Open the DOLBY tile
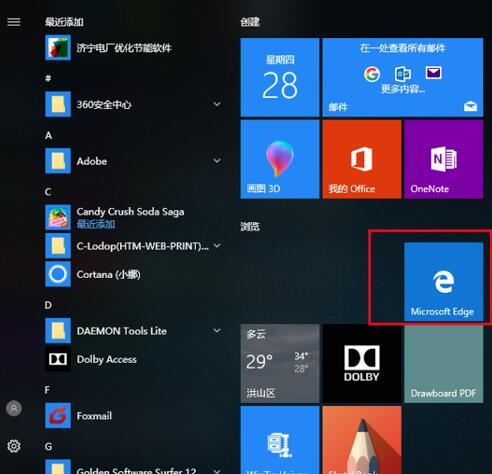The image size is (492, 474). [x=362, y=364]
